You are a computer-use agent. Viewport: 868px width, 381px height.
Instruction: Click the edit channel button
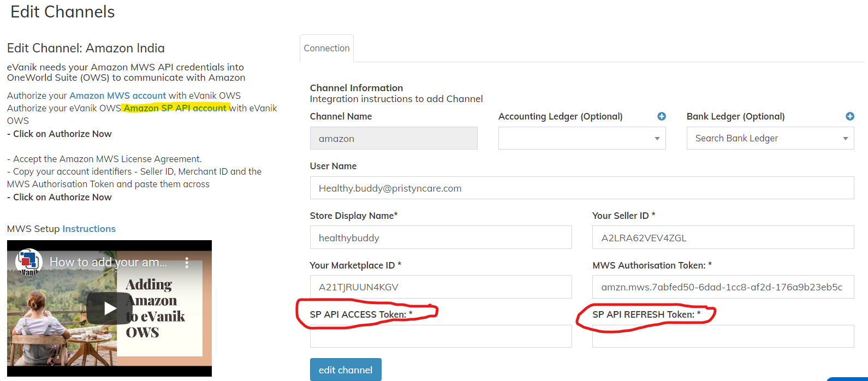346,370
